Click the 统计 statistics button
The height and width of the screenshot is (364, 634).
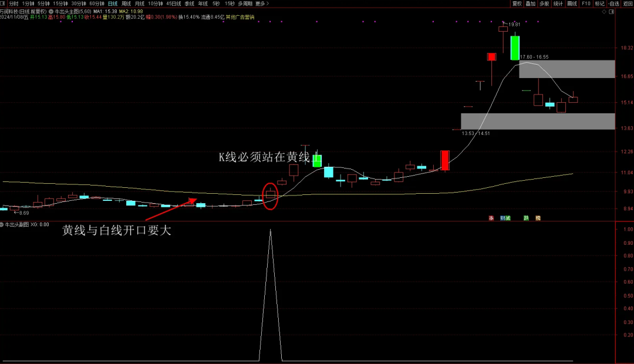(558, 4)
